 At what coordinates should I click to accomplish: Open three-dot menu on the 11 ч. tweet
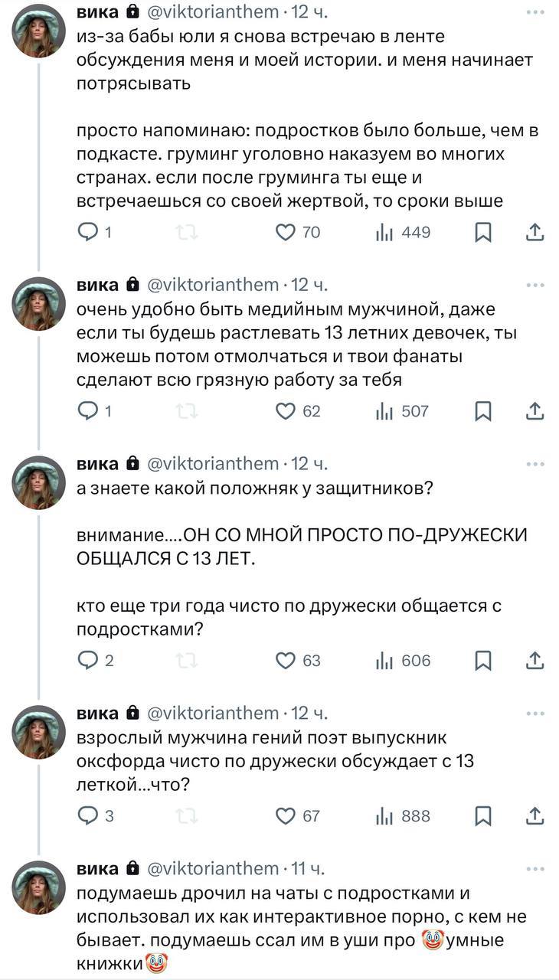[534, 869]
